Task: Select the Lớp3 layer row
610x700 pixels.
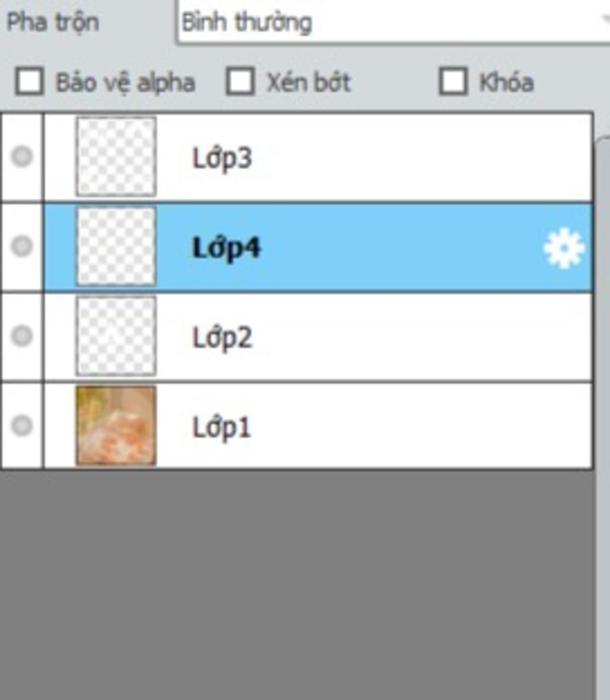Action: coord(319,157)
